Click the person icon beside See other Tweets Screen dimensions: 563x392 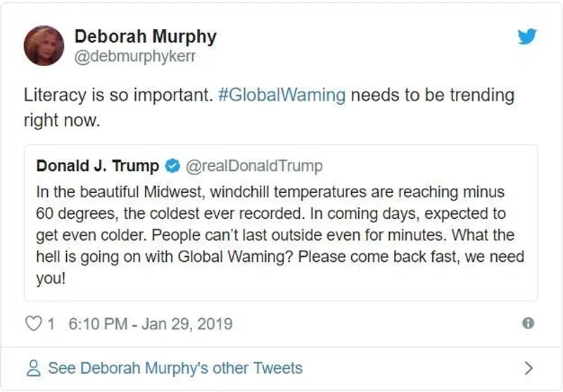coord(33,368)
